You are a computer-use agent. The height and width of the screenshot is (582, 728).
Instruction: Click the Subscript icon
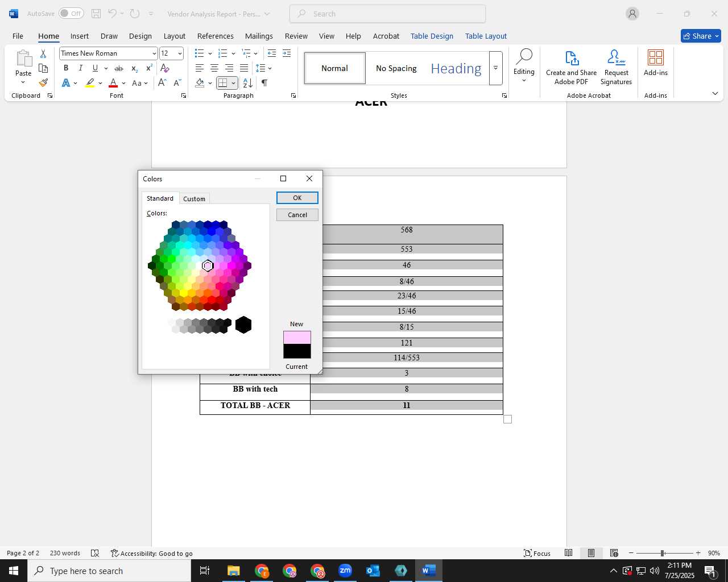click(x=134, y=68)
